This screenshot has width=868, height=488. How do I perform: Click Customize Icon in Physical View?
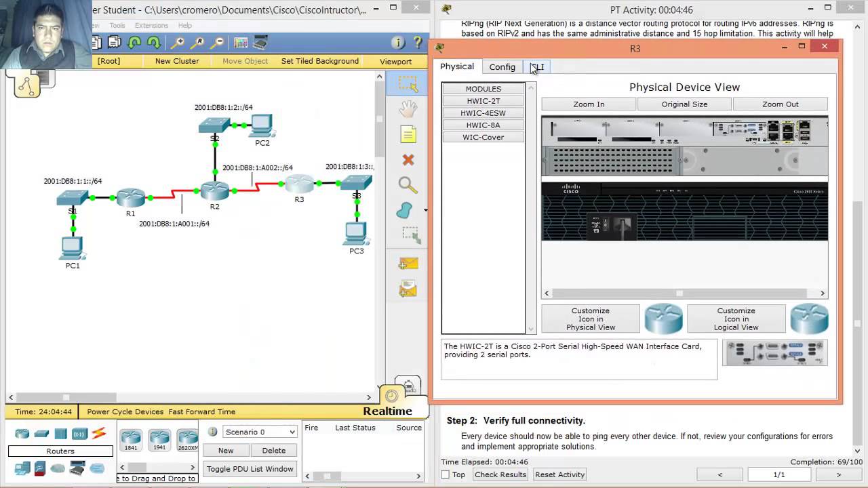(591, 319)
